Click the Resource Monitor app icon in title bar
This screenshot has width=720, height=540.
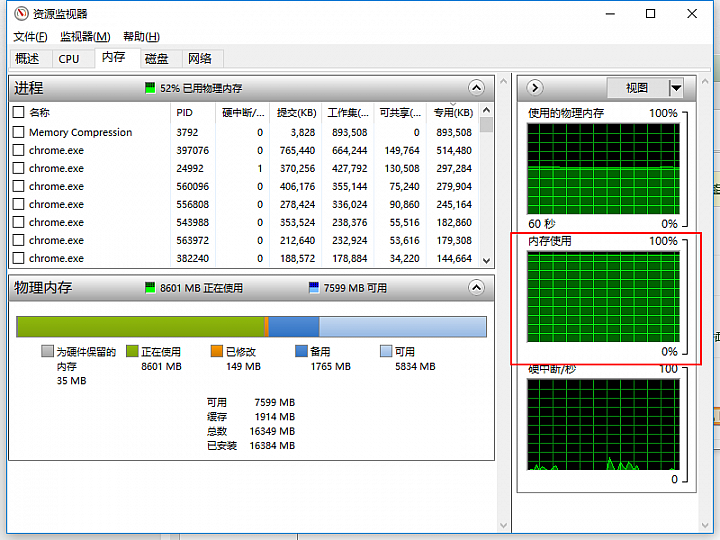point(21,14)
